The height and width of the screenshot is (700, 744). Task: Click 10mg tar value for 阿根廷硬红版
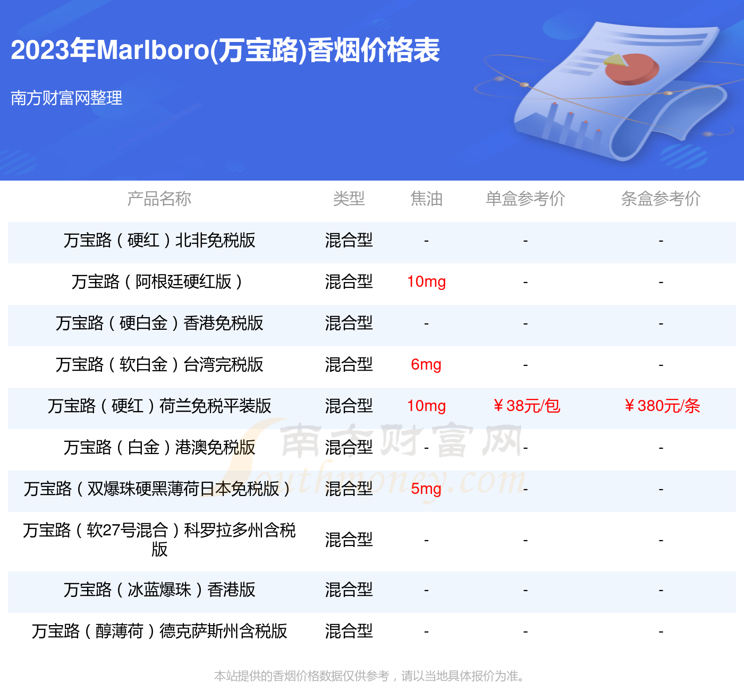(x=426, y=282)
